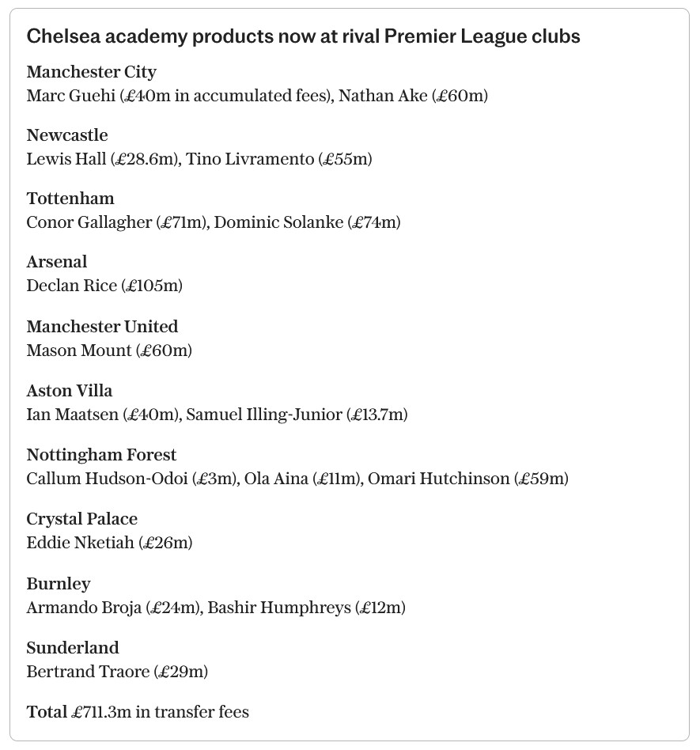Click the Aston Villa club heading
Viewport: 700px width, 750px height.
click(x=70, y=391)
